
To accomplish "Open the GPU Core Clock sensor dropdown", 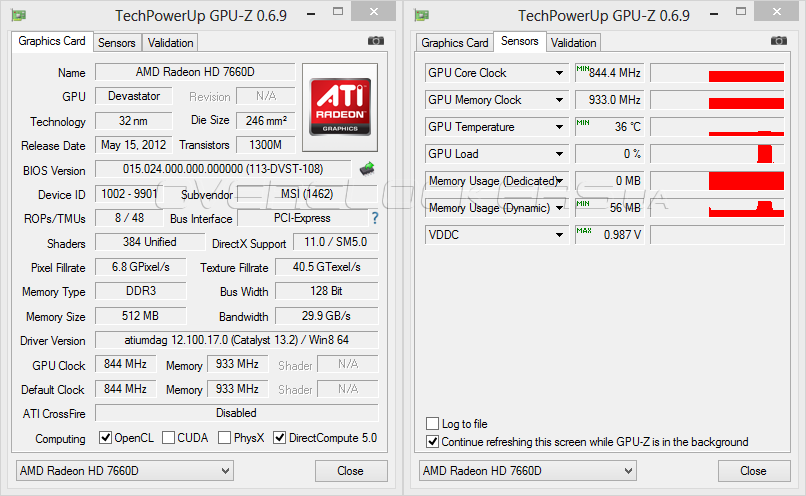I will tap(560, 73).
